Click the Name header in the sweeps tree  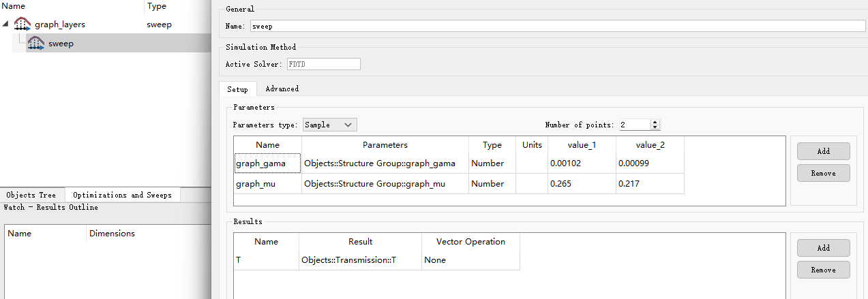click(x=72, y=6)
